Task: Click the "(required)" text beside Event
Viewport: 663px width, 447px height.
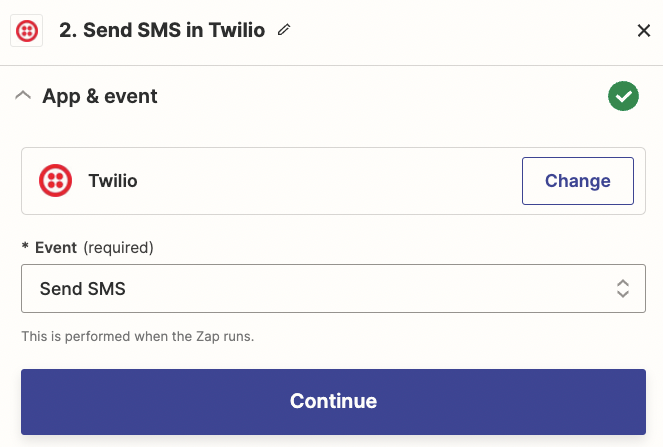Action: pos(118,247)
